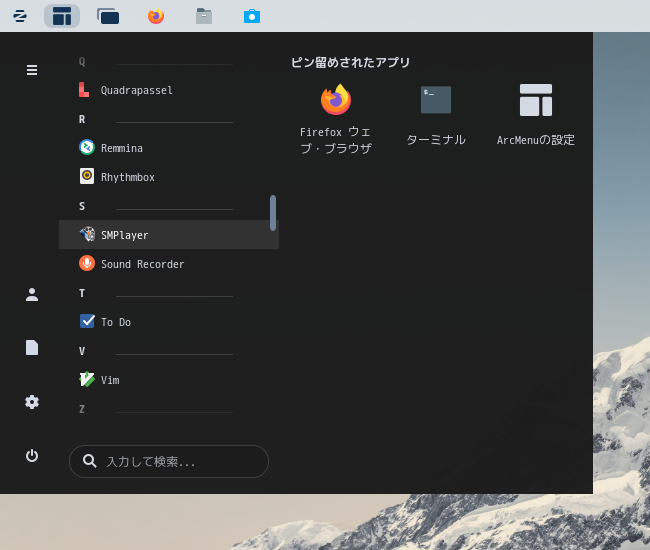Open the user account sidebar icon
Image resolution: width=650 pixels, height=550 pixels.
click(x=32, y=295)
